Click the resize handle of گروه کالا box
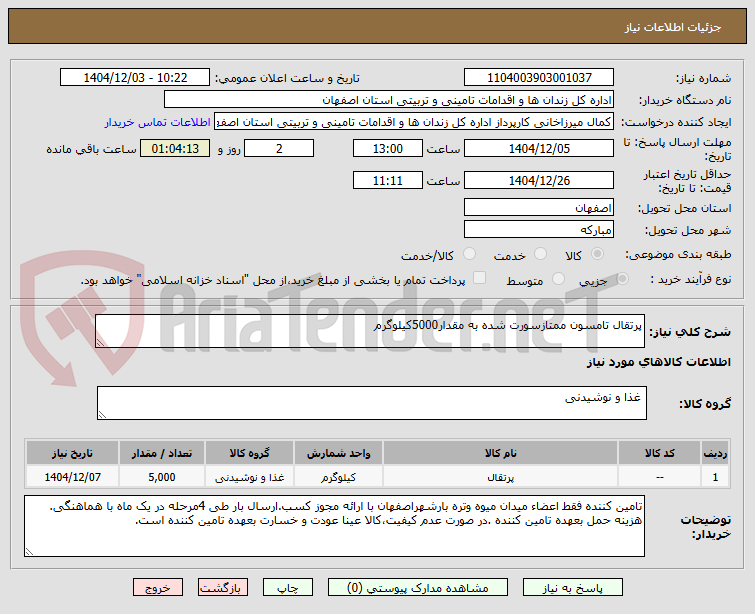The height and width of the screenshot is (614, 755). pos(102,414)
